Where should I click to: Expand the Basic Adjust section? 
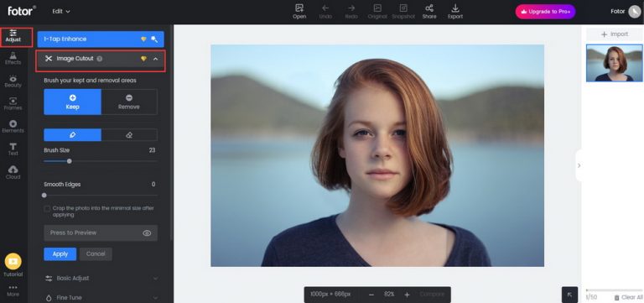(x=101, y=279)
